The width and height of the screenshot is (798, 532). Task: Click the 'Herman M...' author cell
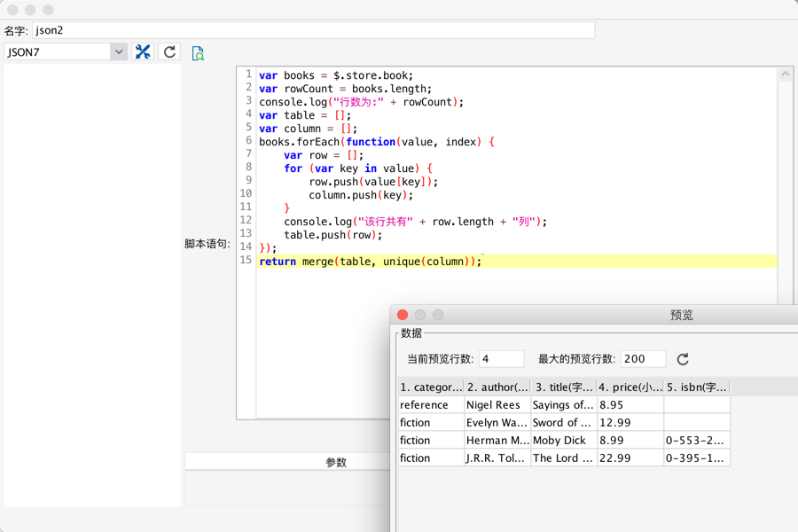[x=497, y=441]
